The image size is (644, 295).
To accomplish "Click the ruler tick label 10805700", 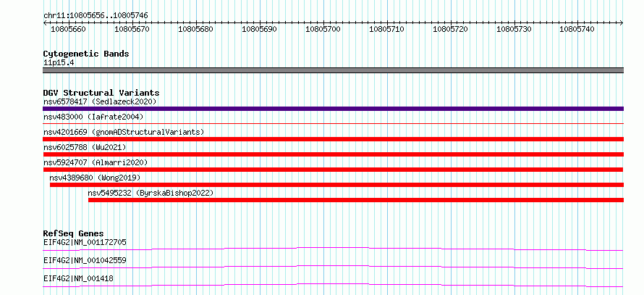I will pos(323,29).
